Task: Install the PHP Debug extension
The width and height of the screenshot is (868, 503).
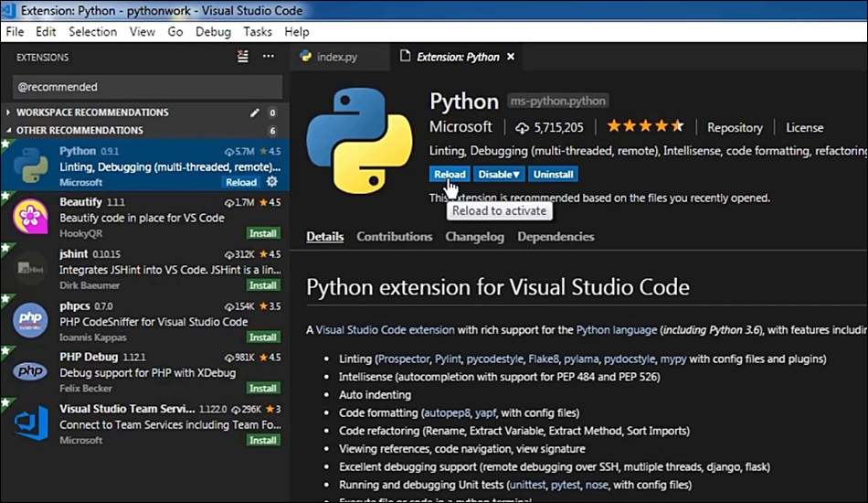Action: click(263, 388)
